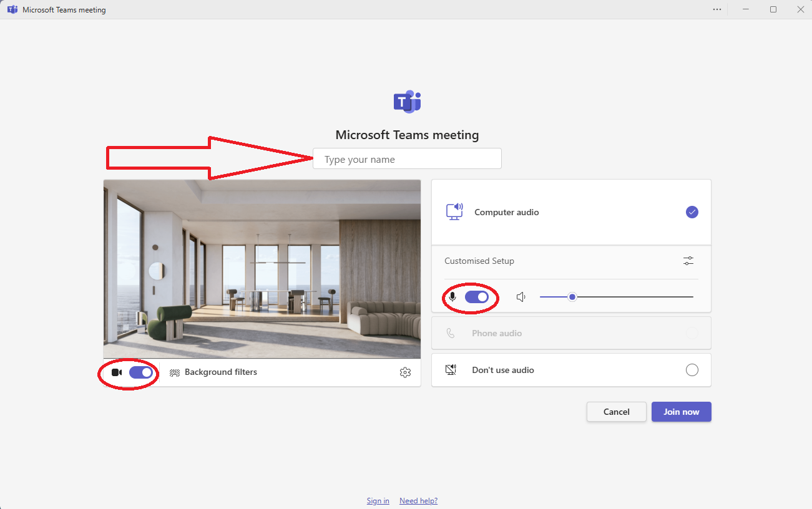Click the Computer audio monitor icon
Image resolution: width=812 pixels, height=509 pixels.
pos(454,211)
